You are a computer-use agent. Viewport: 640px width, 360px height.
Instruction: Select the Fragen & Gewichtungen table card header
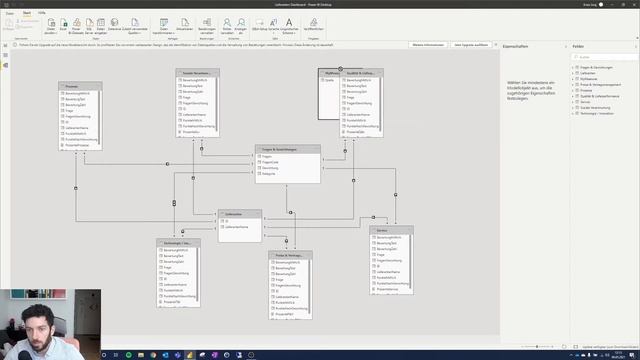(x=288, y=149)
